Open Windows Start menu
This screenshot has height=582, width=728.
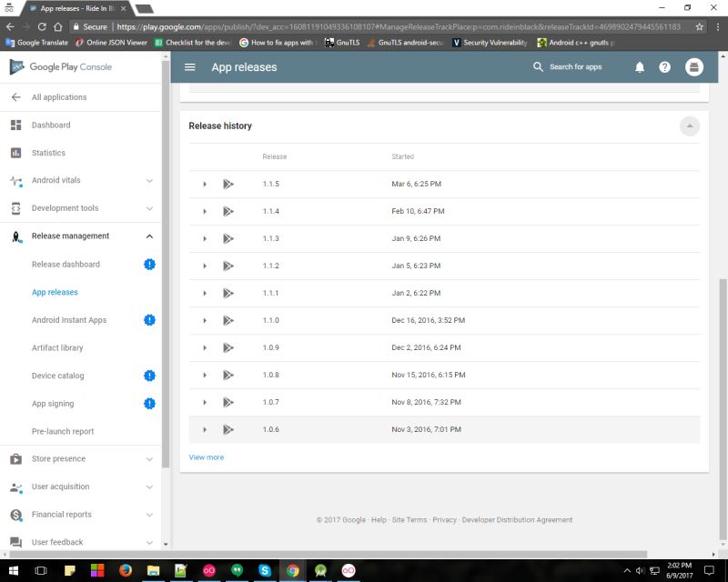coord(13,570)
